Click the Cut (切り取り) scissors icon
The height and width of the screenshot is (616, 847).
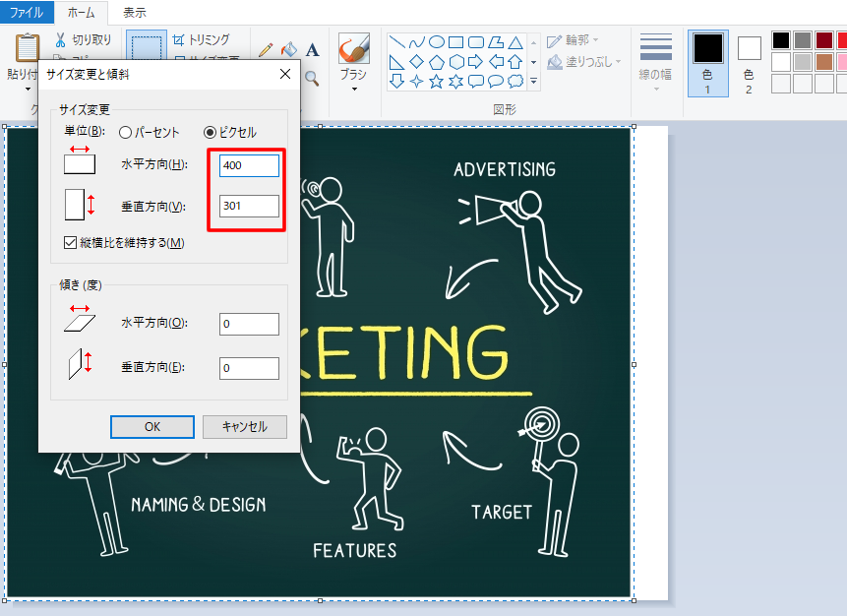pos(60,40)
